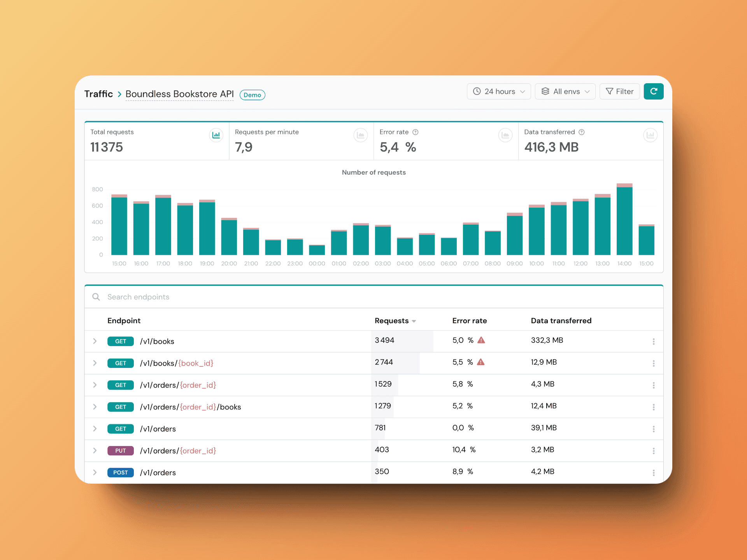The height and width of the screenshot is (560, 747).
Task: Click the Filter button
Action: coord(619,91)
